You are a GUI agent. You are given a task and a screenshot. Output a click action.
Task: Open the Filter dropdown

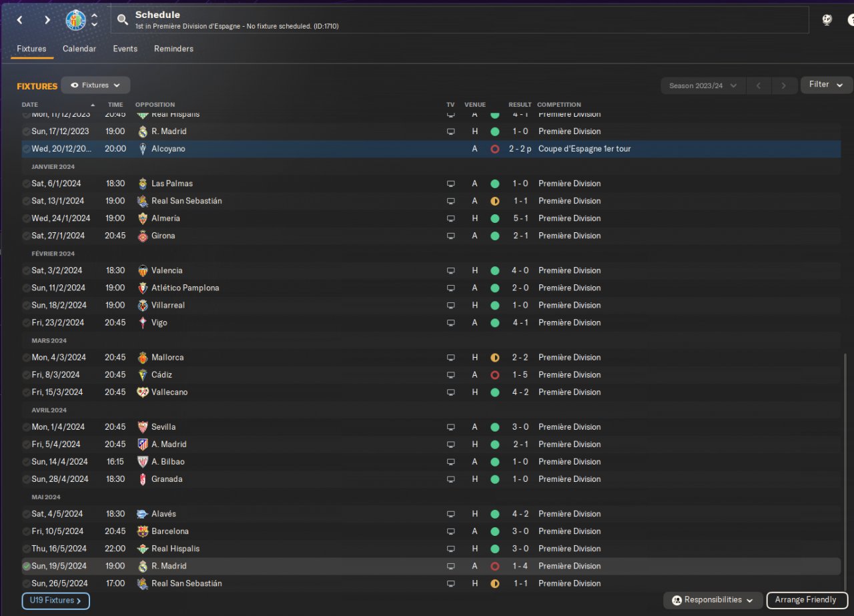click(x=827, y=85)
